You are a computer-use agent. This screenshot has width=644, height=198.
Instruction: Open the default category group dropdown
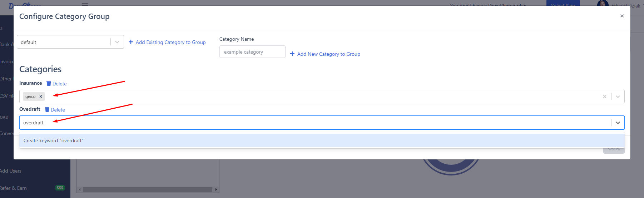(117, 42)
